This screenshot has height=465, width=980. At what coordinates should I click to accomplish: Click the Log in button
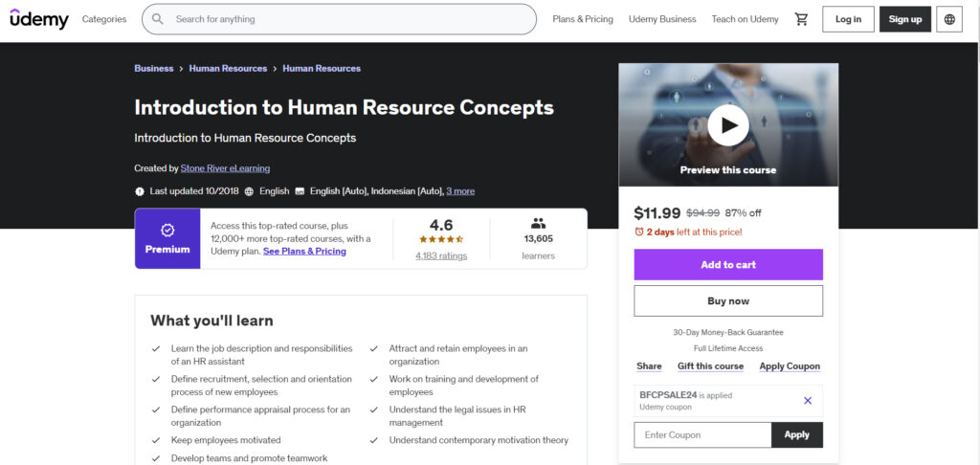(x=848, y=19)
